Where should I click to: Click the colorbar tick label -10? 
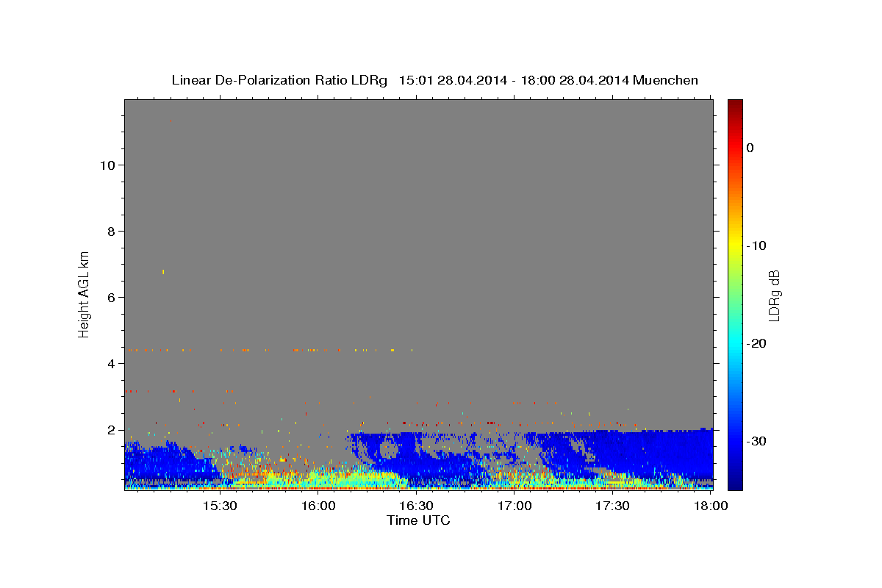pos(756,245)
